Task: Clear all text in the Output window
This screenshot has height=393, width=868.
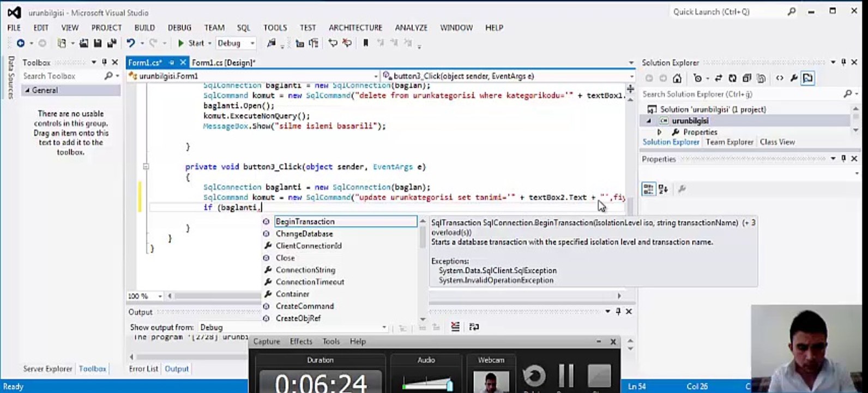Action: point(455,326)
